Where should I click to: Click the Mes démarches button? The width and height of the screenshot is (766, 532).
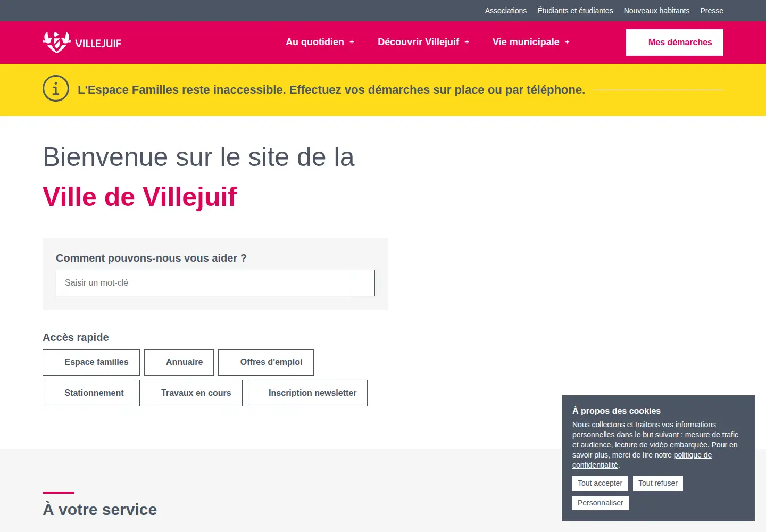pos(675,43)
